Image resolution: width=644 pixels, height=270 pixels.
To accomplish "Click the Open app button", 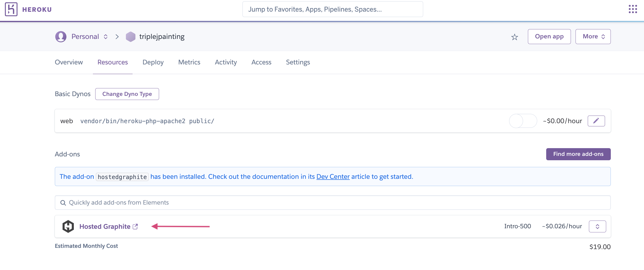I will tap(549, 36).
